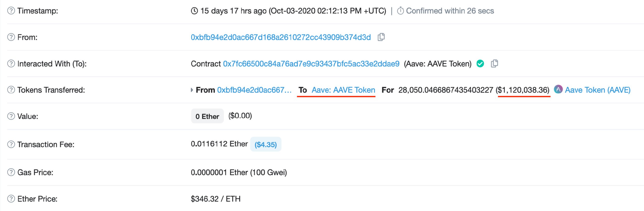Click the green verified checkmark icon

(480, 64)
